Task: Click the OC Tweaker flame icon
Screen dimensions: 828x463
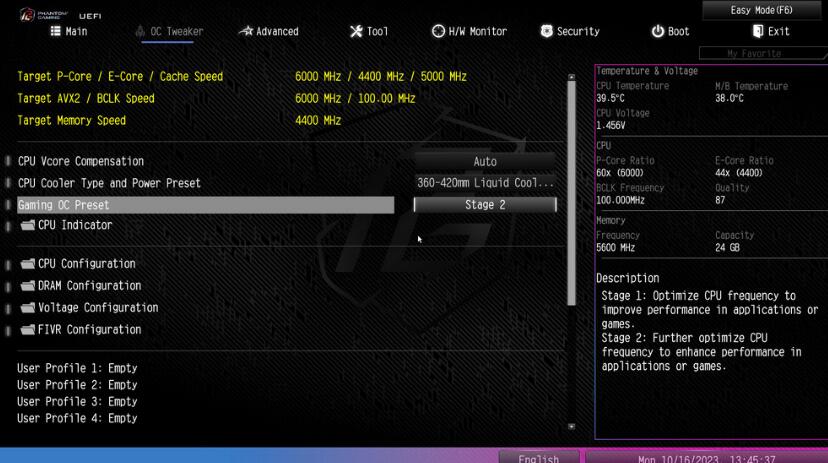Action: click(x=140, y=31)
